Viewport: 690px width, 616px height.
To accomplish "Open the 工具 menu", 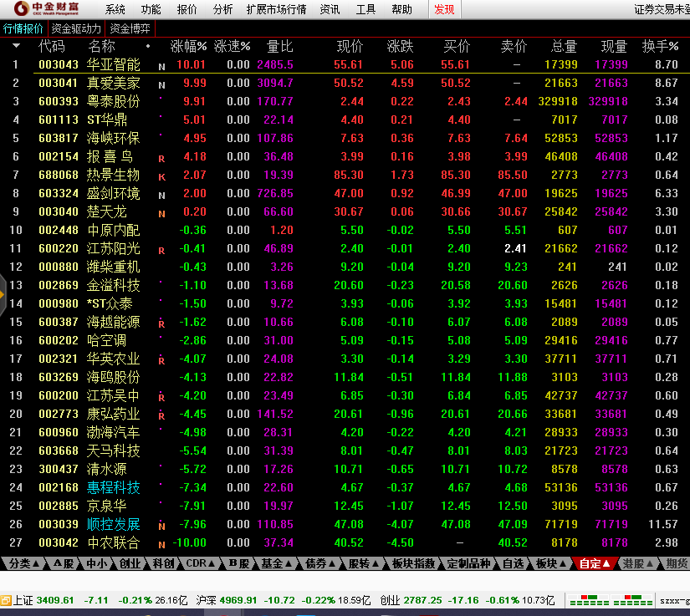I will click(x=365, y=9).
